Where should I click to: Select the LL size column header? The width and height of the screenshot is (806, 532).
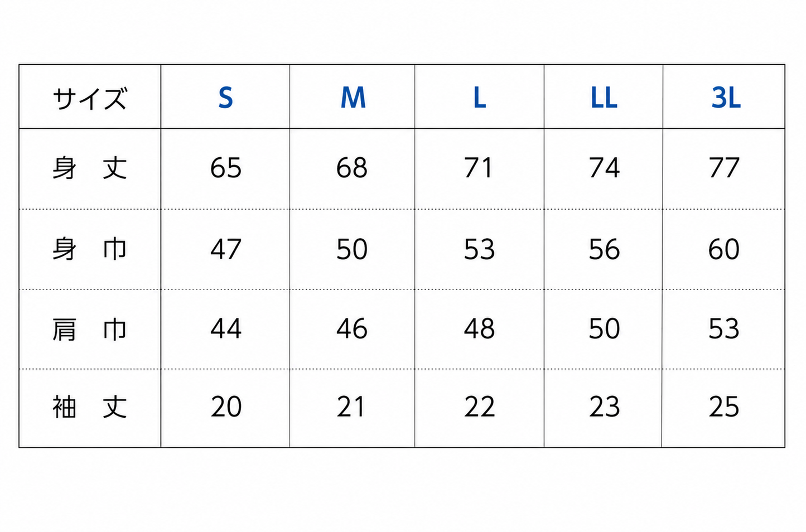pyautogui.click(x=604, y=98)
